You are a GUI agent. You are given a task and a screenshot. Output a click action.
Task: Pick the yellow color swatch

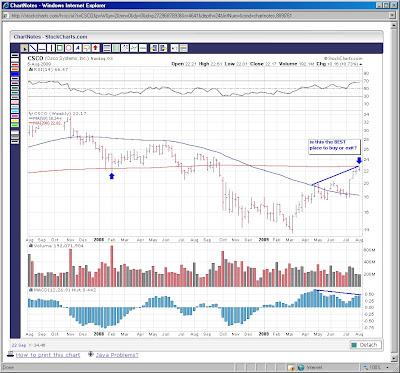(x=15, y=121)
